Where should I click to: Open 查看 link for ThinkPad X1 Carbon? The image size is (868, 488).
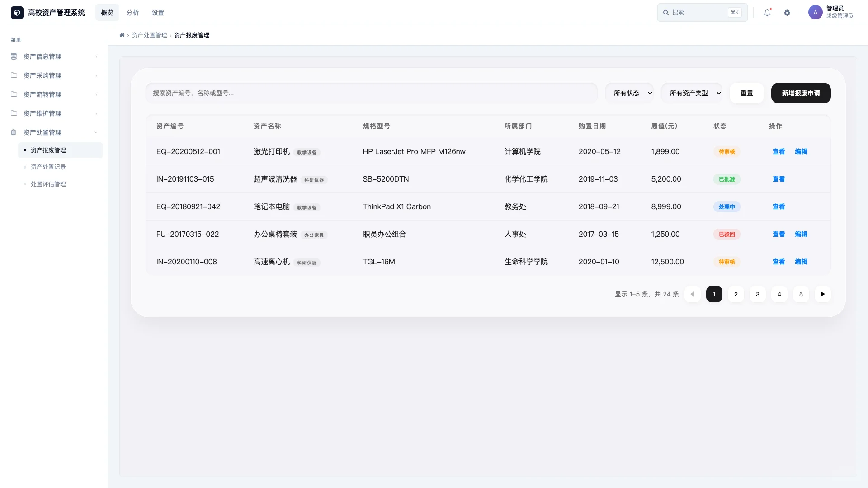click(x=778, y=206)
